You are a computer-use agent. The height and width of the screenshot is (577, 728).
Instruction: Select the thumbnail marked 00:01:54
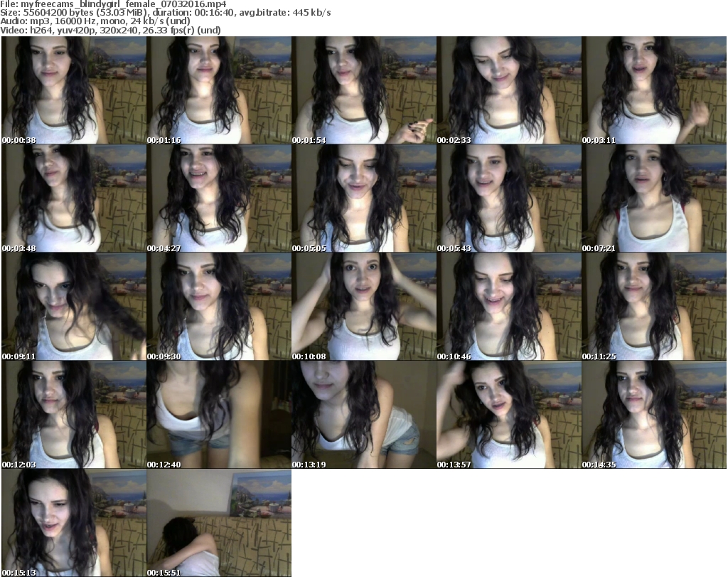click(364, 90)
